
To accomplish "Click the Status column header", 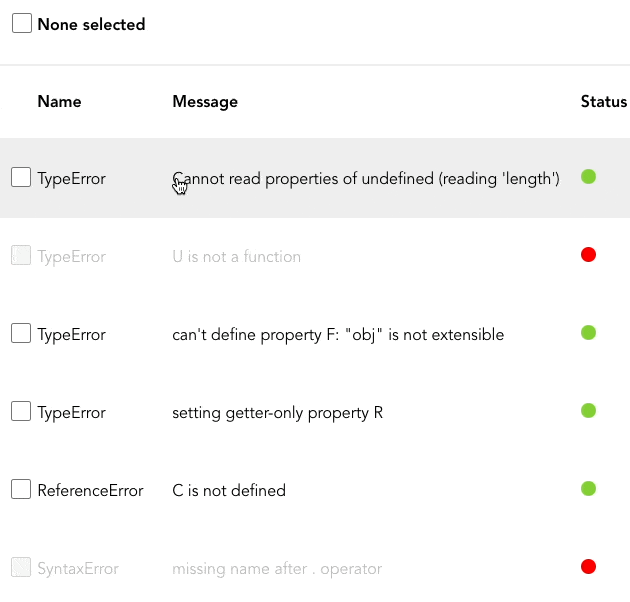I will 603,101.
